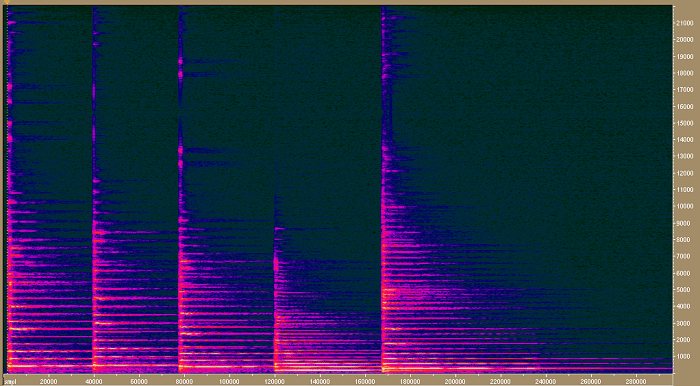Click the 120000 sample mark on time ruler
Screen dimensions: 700x386
[x=275, y=382]
